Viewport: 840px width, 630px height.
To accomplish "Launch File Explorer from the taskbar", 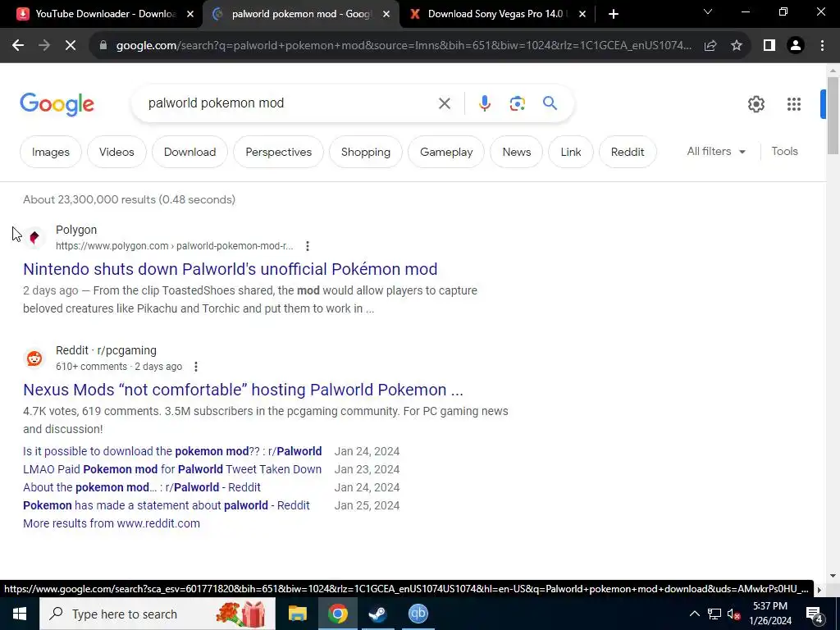I will pyautogui.click(x=297, y=614).
